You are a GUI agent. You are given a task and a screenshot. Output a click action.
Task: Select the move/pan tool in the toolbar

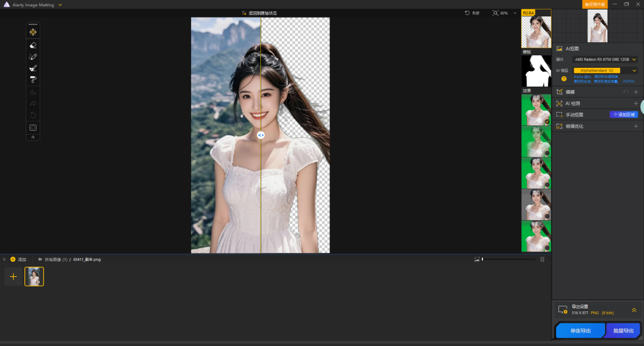point(33,32)
